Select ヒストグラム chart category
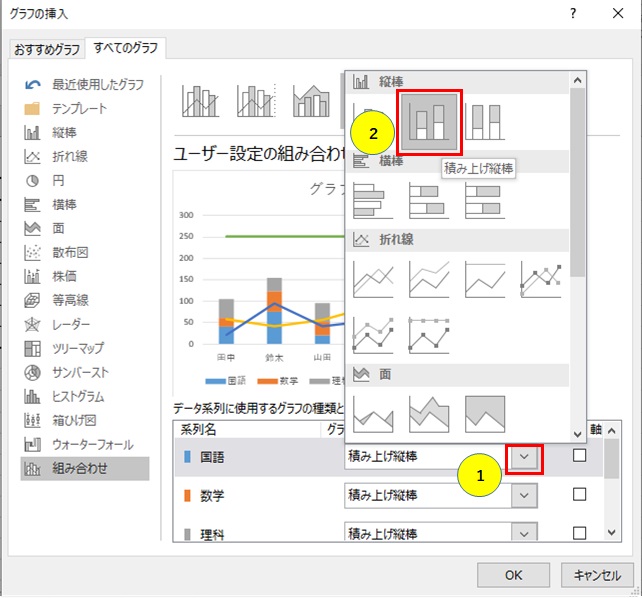The width and height of the screenshot is (642, 598). 85,397
